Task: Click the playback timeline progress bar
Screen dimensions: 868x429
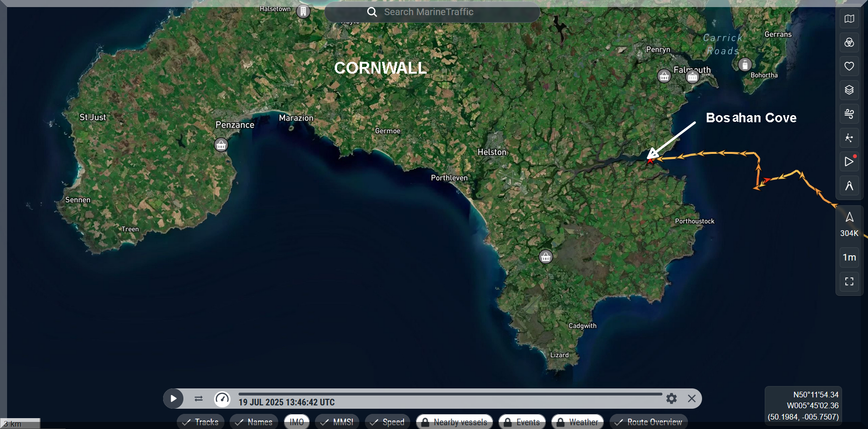Action: (x=450, y=394)
